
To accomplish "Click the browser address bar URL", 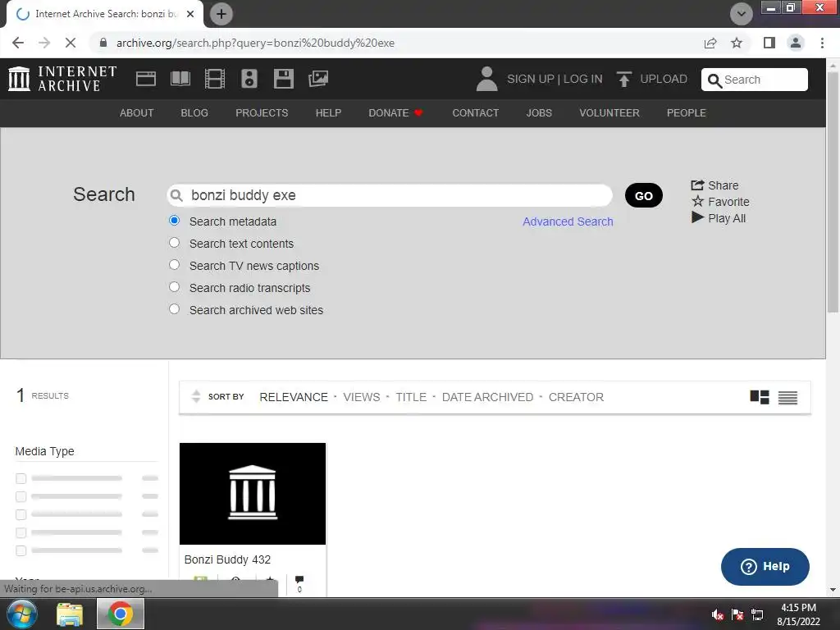I will (x=255, y=43).
